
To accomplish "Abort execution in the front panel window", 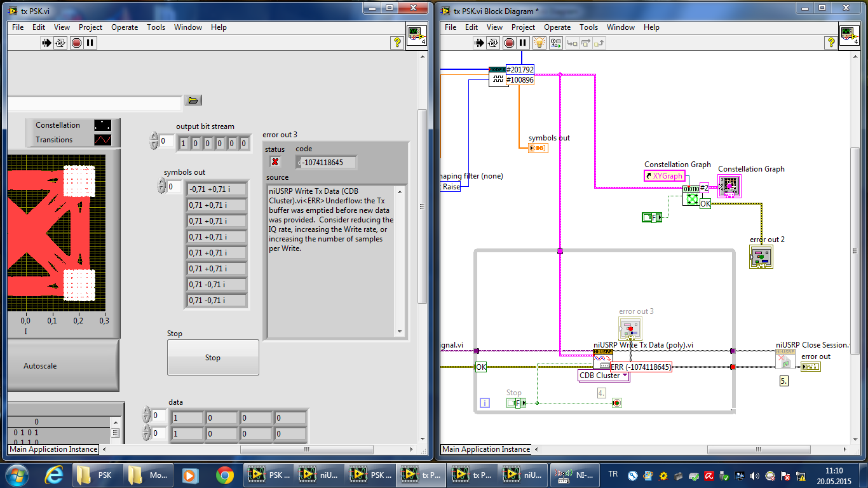I will pos(76,43).
